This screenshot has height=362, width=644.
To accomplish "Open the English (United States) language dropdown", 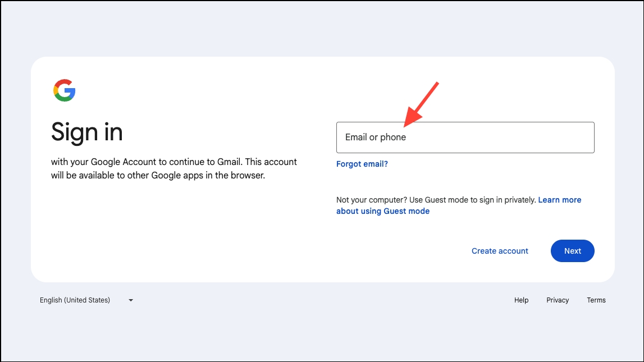I will click(86, 300).
